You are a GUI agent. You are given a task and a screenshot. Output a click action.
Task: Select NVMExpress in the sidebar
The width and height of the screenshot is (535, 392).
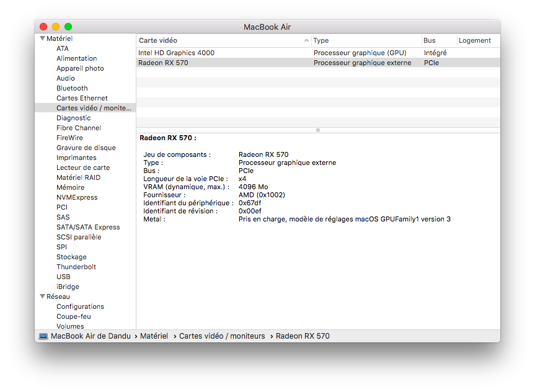[77, 197]
